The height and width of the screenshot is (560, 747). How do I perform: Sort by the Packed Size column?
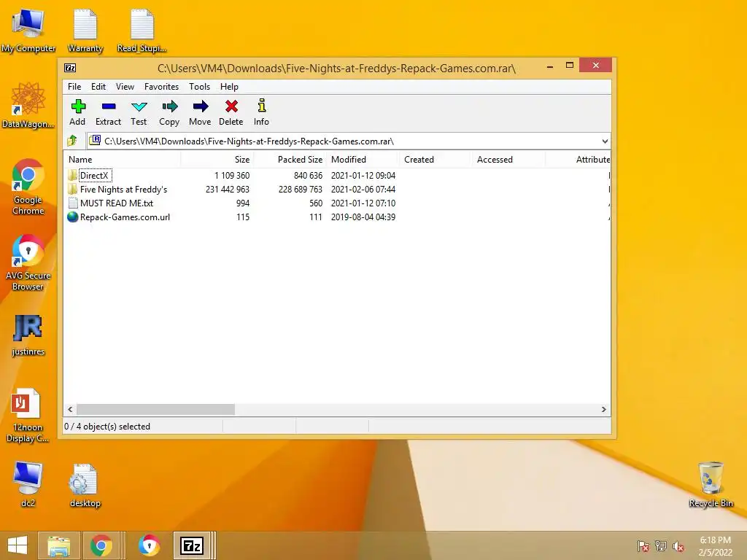[290, 160]
